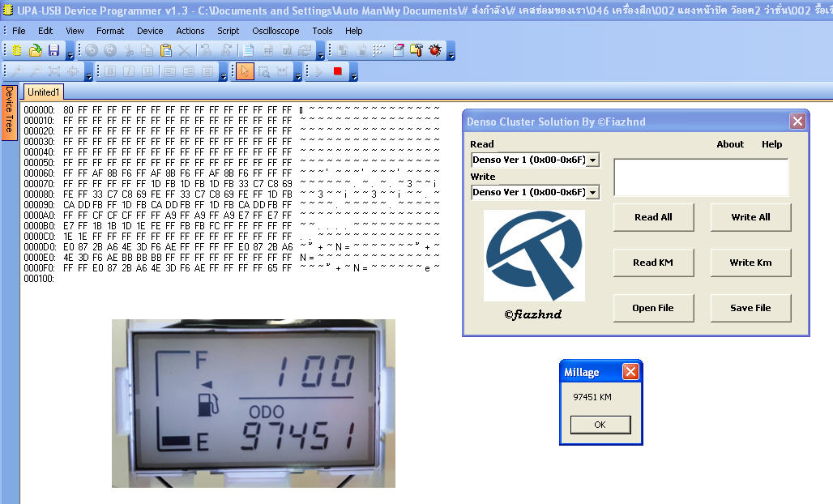
Task: Open the Device menu
Action: click(150, 31)
